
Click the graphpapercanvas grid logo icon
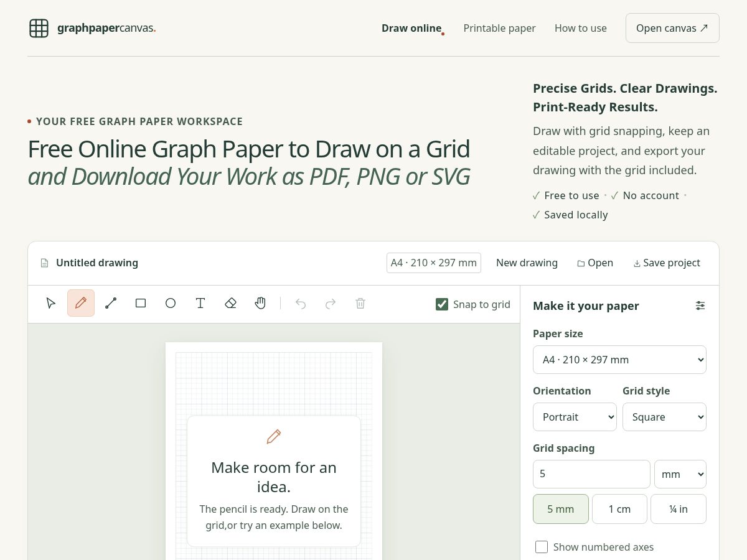[39, 28]
